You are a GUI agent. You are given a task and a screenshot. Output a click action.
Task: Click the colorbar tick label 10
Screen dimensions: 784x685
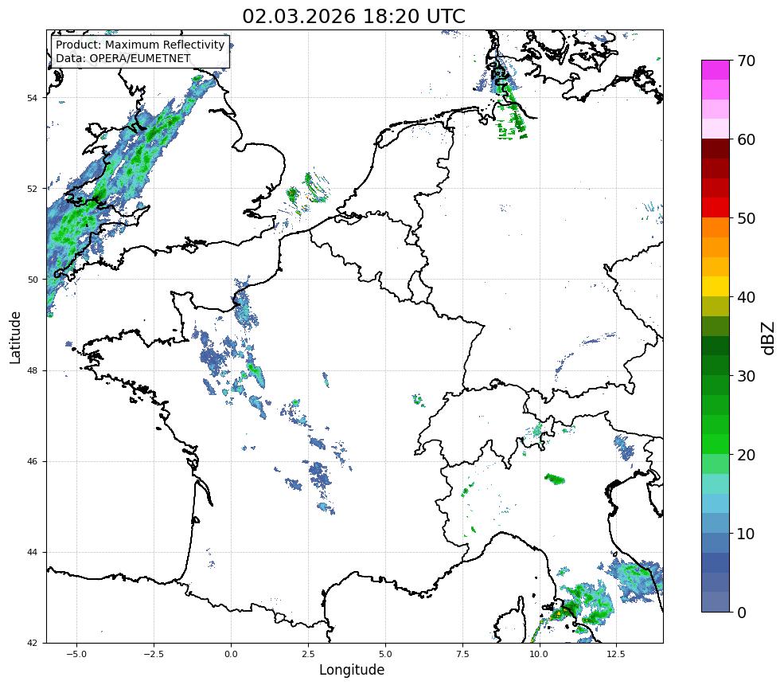[746, 534]
